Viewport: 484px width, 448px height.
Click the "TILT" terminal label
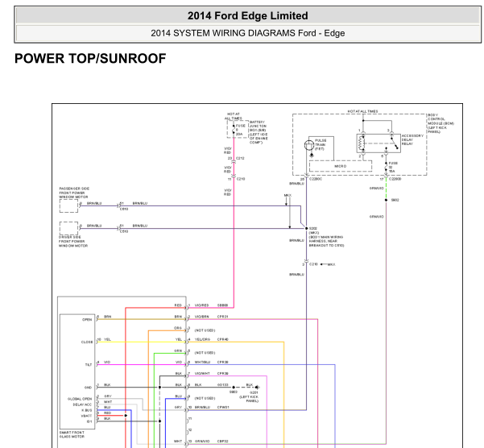pyautogui.click(x=89, y=365)
